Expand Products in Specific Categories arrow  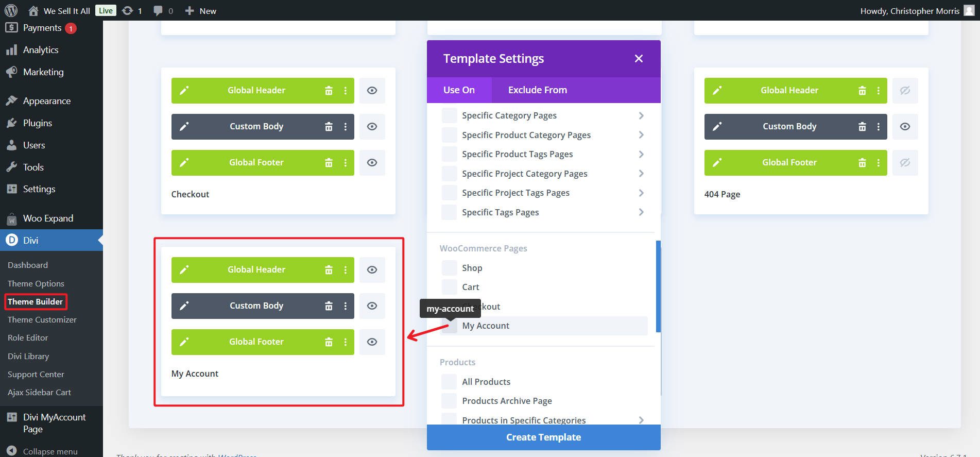tap(641, 420)
